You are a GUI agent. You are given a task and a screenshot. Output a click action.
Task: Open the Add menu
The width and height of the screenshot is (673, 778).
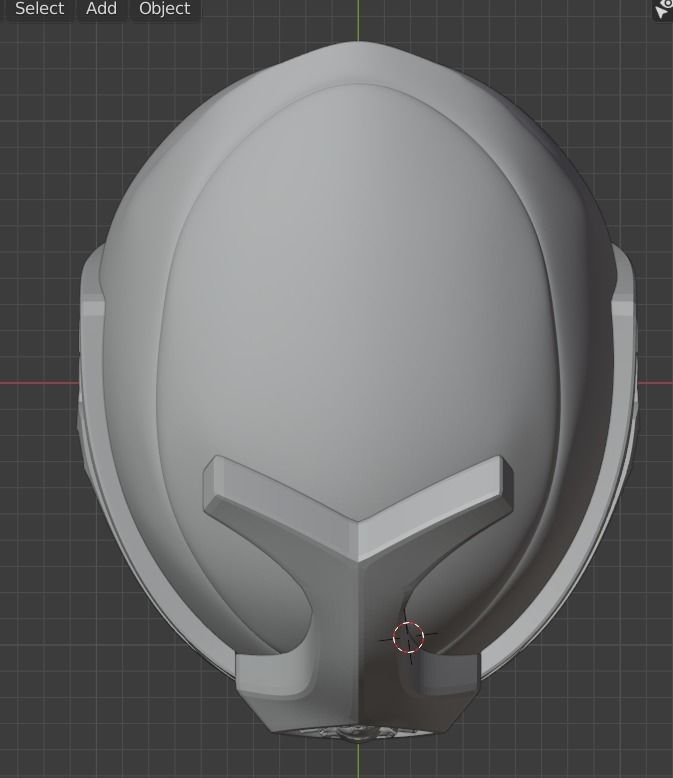coord(101,8)
